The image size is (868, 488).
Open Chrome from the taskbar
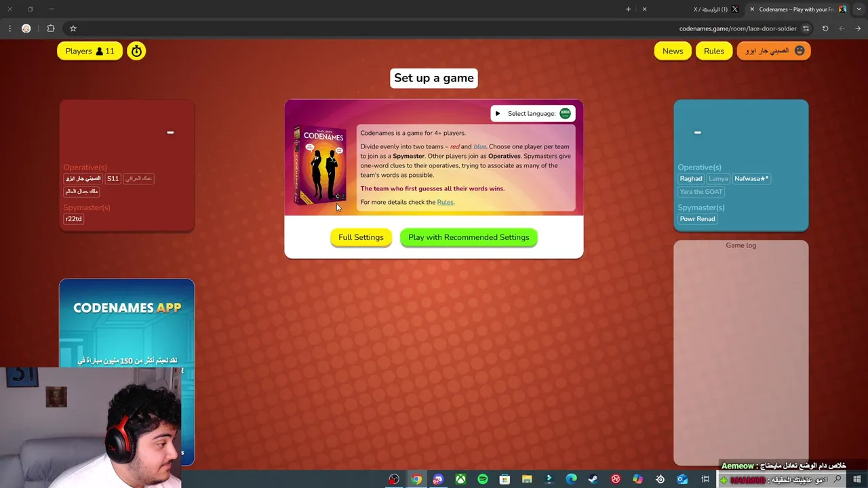(416, 479)
